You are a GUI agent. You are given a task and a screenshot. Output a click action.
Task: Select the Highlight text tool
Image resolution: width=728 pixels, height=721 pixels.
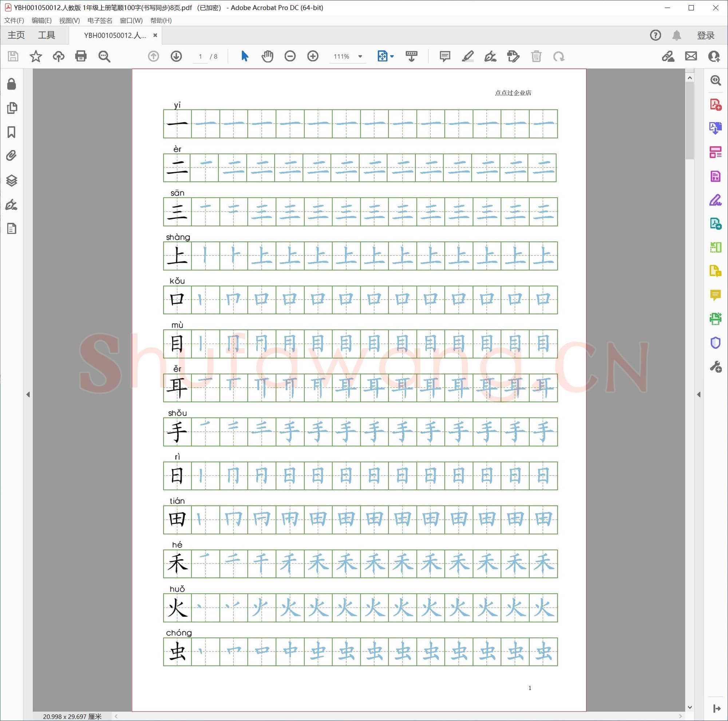467,56
